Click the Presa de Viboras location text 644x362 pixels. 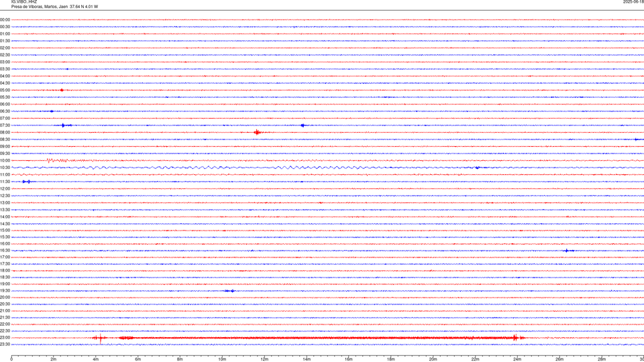(x=54, y=7)
